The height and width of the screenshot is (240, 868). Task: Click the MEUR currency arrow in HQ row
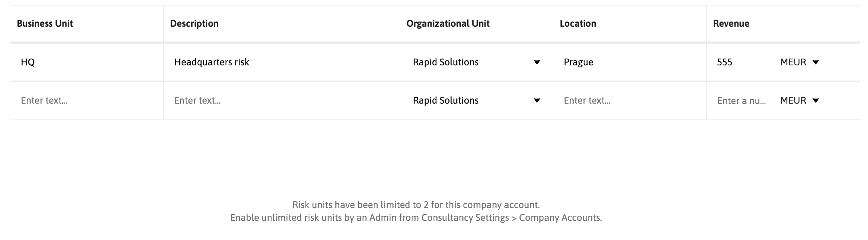click(x=816, y=62)
